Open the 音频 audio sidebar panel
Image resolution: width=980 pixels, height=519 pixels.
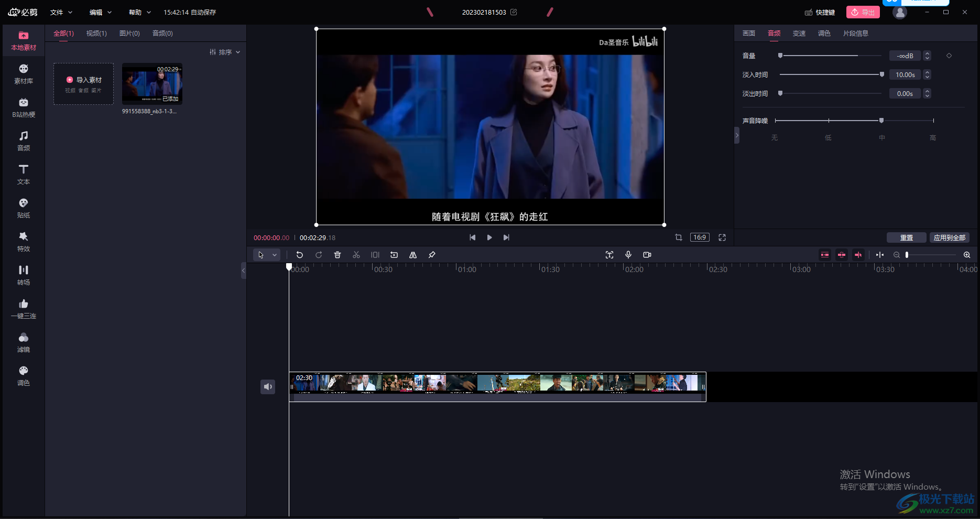tap(24, 142)
